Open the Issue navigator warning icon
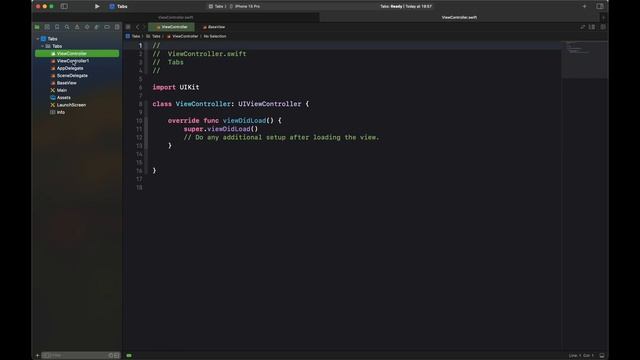 77,27
